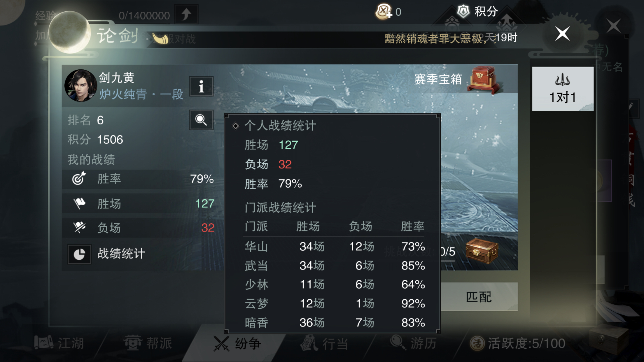Click the magnifier search ranking icon
644x362 pixels.
pyautogui.click(x=201, y=120)
